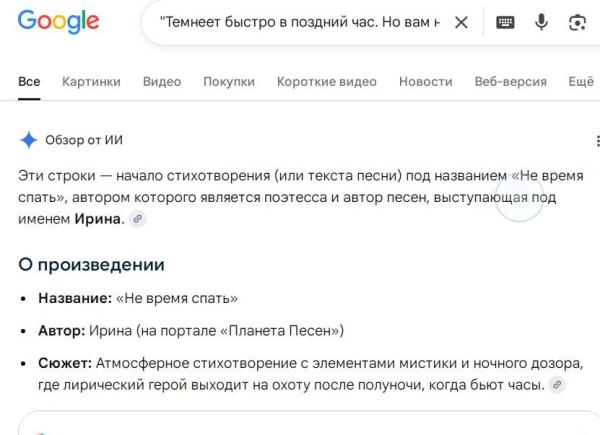Image resolution: width=600 pixels, height=435 pixels.
Task: Go to the Новости tab
Action: pos(426,81)
